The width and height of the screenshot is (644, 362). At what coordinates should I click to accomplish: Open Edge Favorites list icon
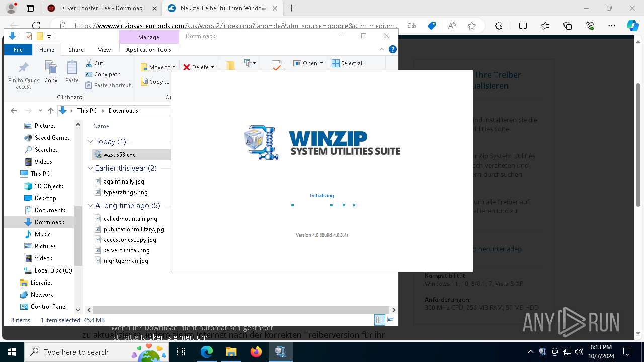(x=545, y=26)
